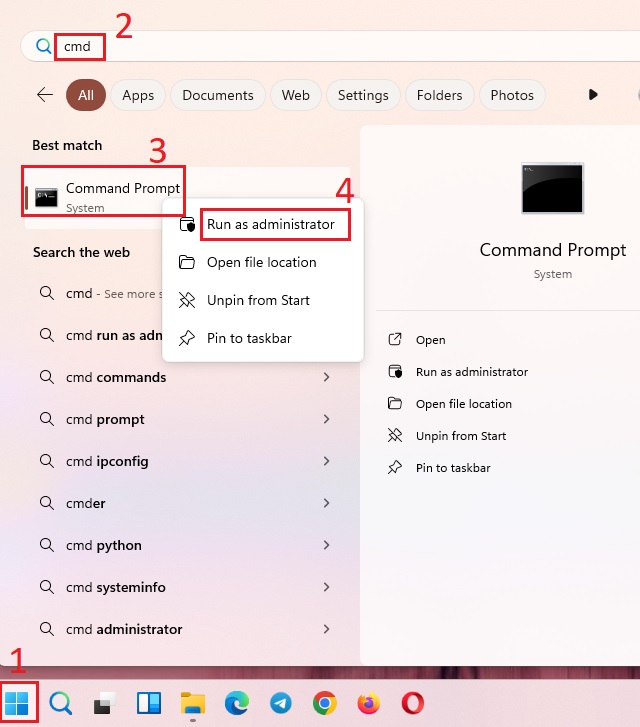
Task: Select the All filter tab
Action: coord(86,95)
